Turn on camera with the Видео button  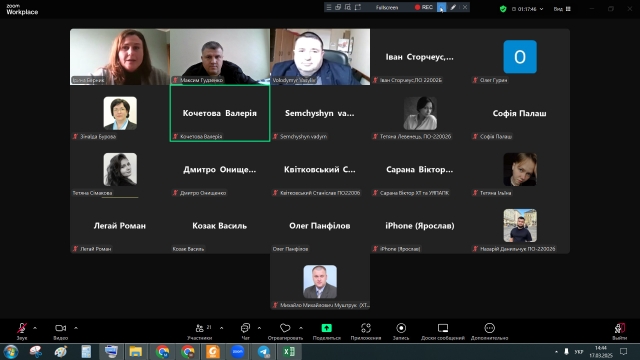click(x=60, y=331)
